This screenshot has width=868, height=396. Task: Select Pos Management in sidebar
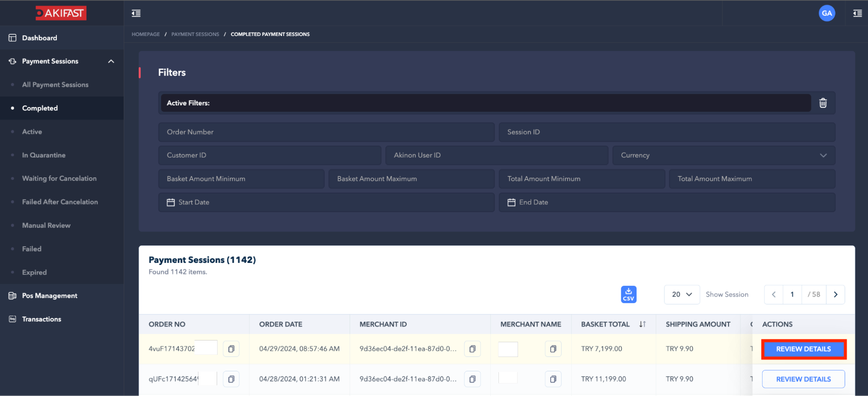[x=50, y=296]
